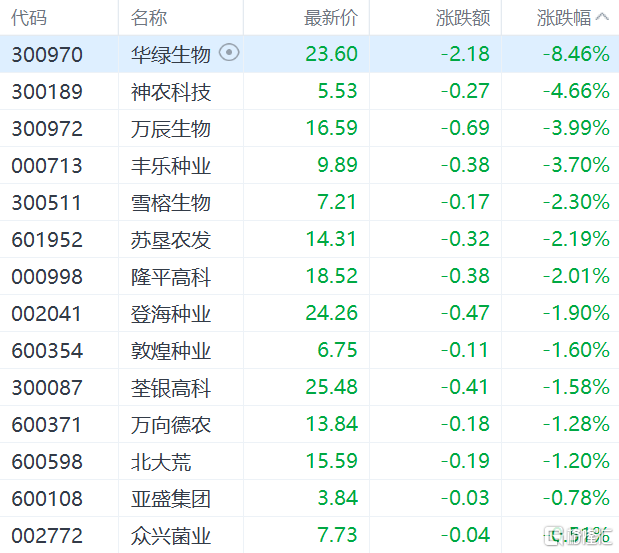Select stock code 300970
This screenshot has width=619, height=553.
(x=47, y=54)
